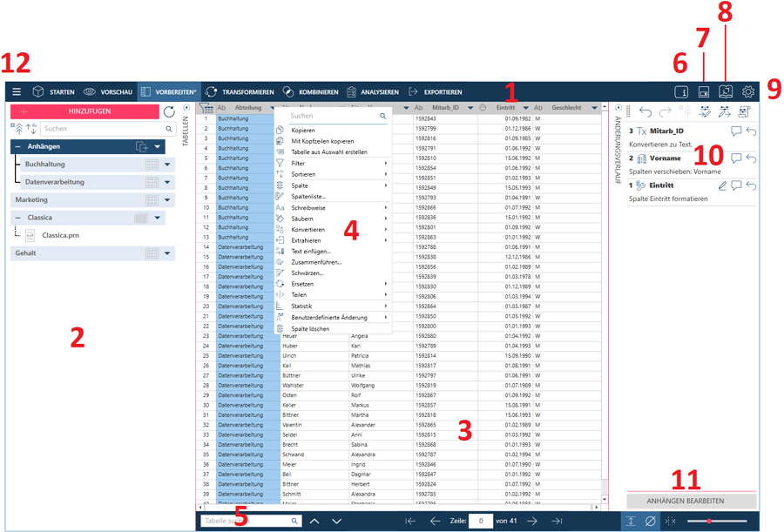
Task: Open the Sortieren submenu
Action: click(333, 174)
